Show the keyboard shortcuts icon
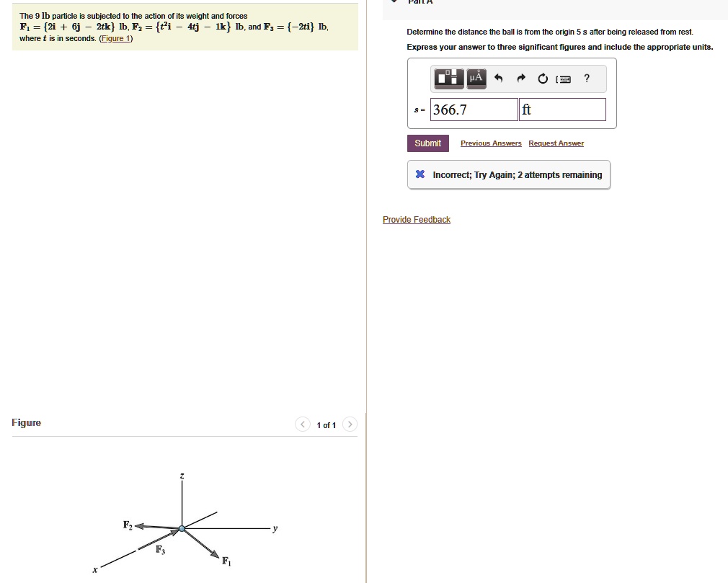 [x=564, y=79]
